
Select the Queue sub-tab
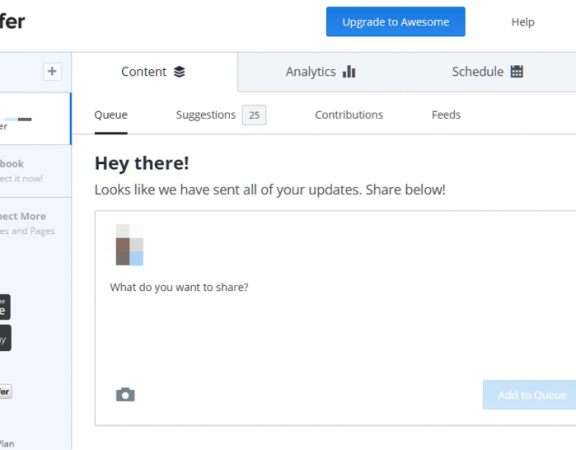click(111, 115)
